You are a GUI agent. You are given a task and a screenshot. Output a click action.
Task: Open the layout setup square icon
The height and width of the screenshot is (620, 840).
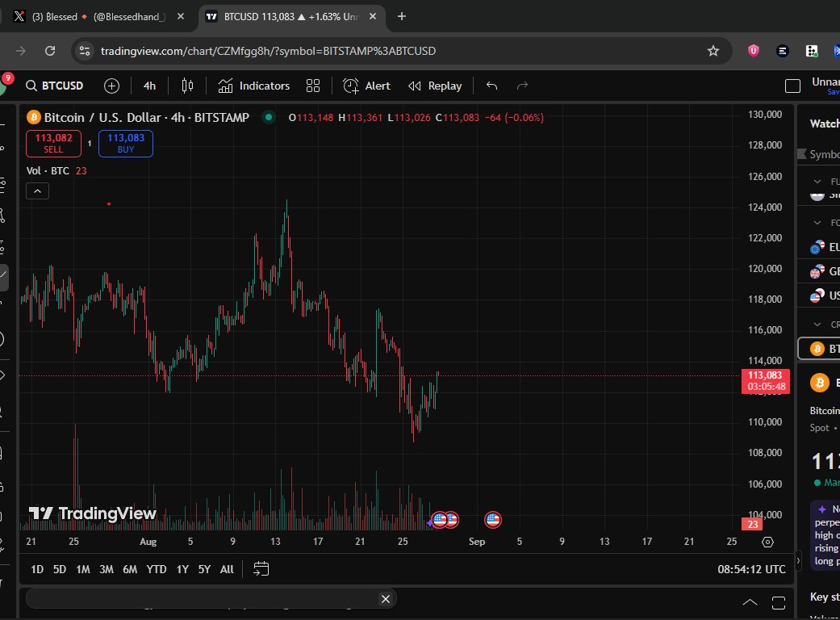(x=792, y=86)
